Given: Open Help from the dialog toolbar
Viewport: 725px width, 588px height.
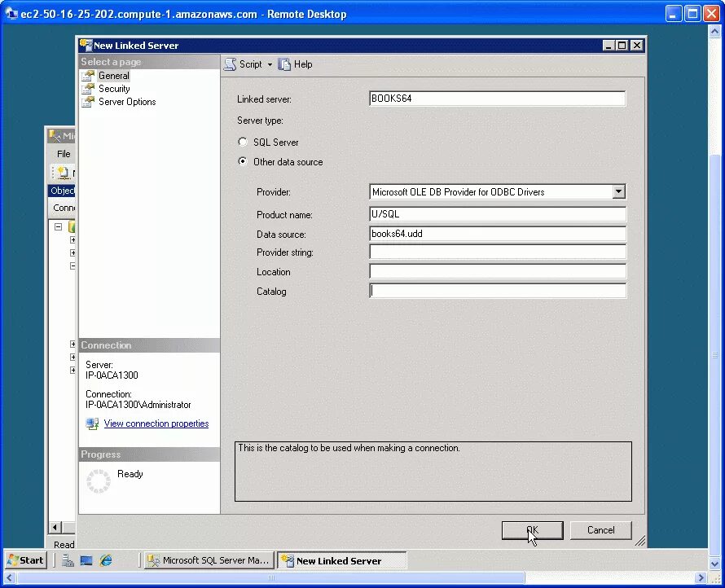Looking at the screenshot, I should point(296,64).
